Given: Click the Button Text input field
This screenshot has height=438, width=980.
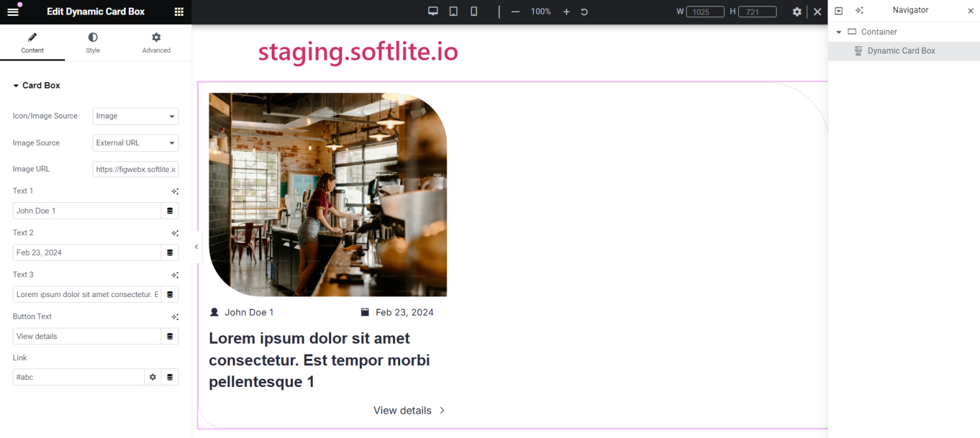Looking at the screenshot, I should click(87, 336).
